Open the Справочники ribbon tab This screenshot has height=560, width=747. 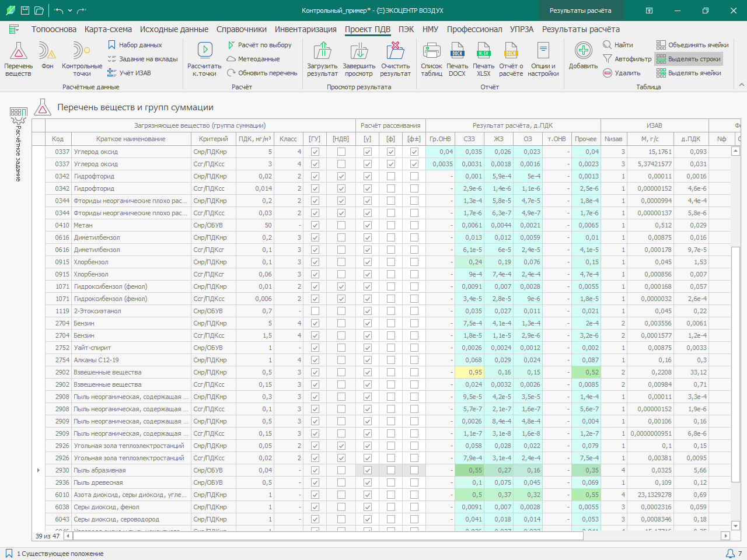pyautogui.click(x=242, y=29)
